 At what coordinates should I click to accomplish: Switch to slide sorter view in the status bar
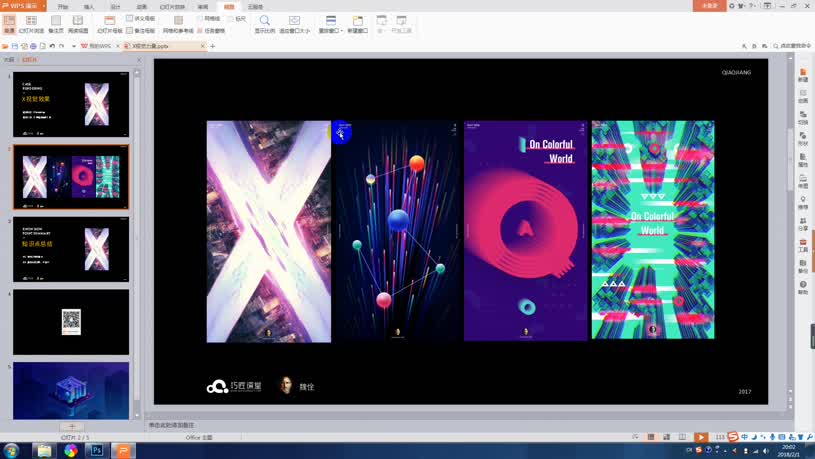[666, 438]
